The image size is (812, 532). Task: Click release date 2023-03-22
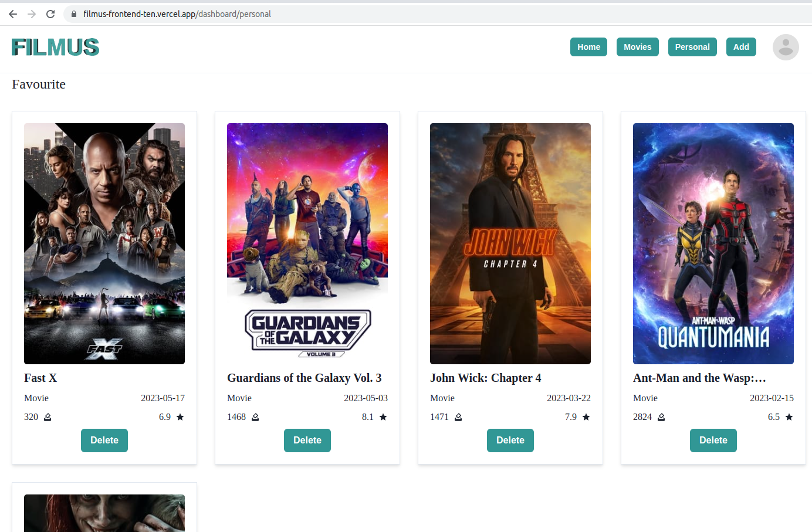[x=569, y=398]
